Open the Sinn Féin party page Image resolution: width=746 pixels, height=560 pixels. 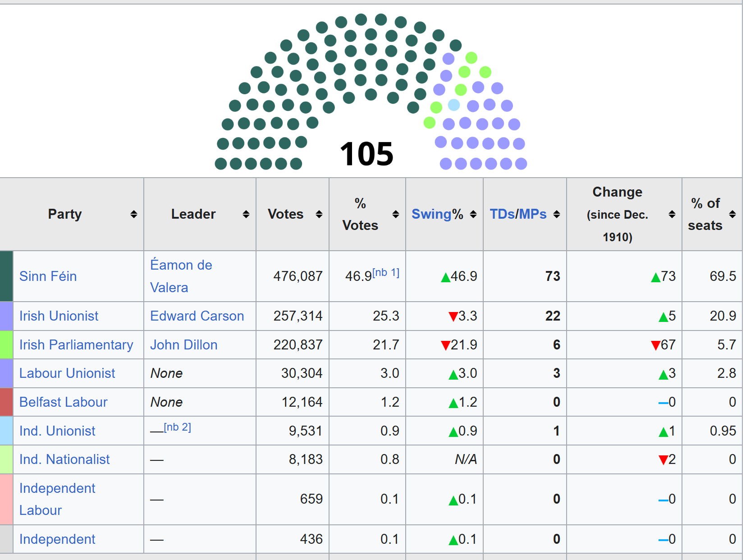[x=48, y=276]
